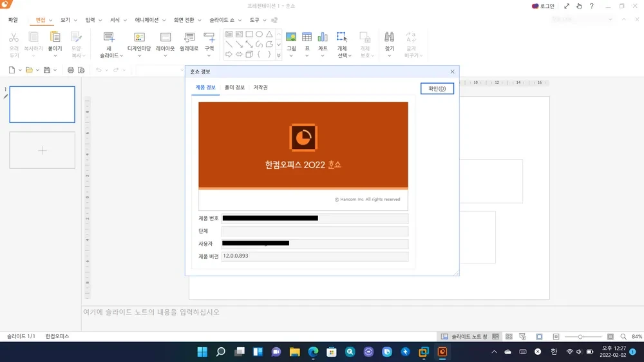Open 찾기 binoculars find icon
The width and height of the screenshot is (644, 362).
point(390,37)
